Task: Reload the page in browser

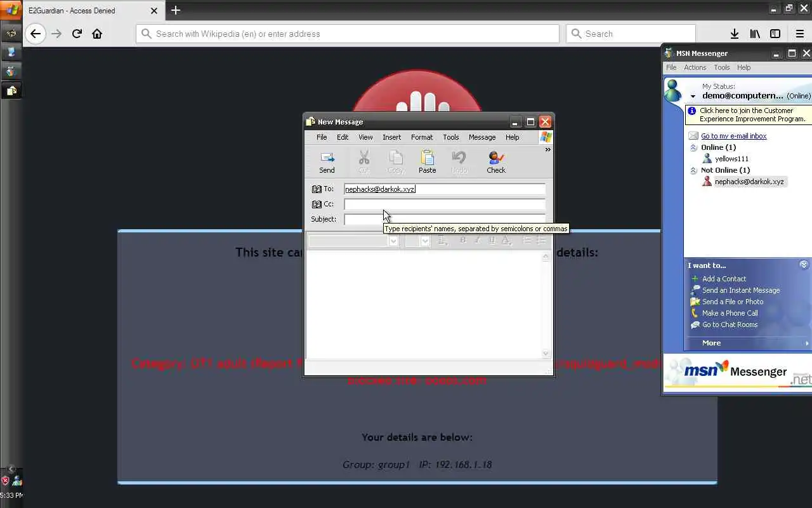Action: point(77,34)
